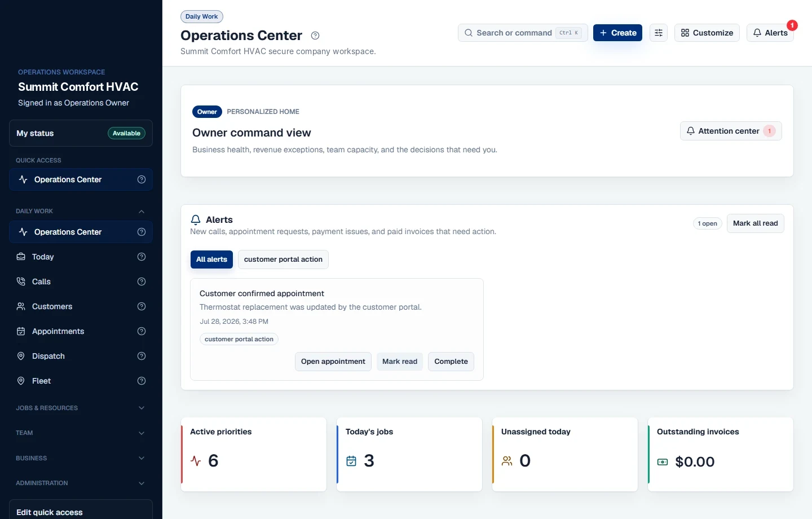812x519 pixels.
Task: Click the Today briefcase icon in sidebar
Action: tap(21, 257)
